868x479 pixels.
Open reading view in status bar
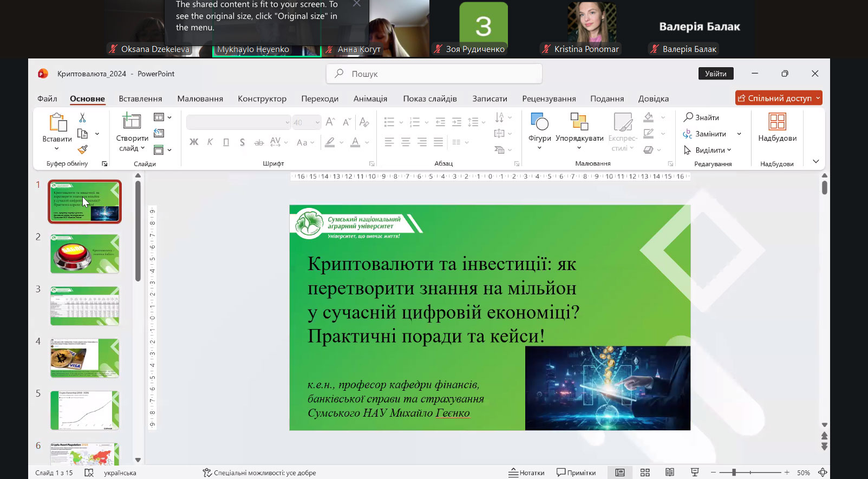(670, 473)
